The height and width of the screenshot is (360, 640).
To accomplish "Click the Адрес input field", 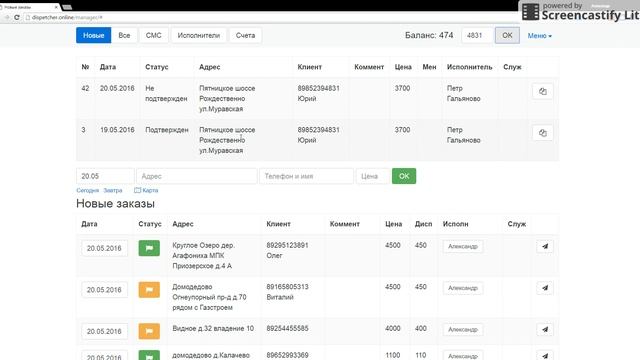I will [x=197, y=176].
